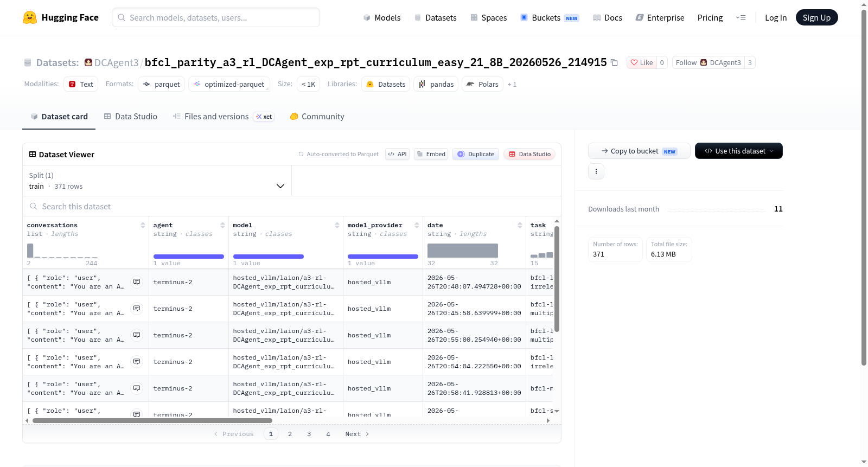Image resolution: width=868 pixels, height=467 pixels.
Task: Select the pandas library tag
Action: [x=436, y=84]
